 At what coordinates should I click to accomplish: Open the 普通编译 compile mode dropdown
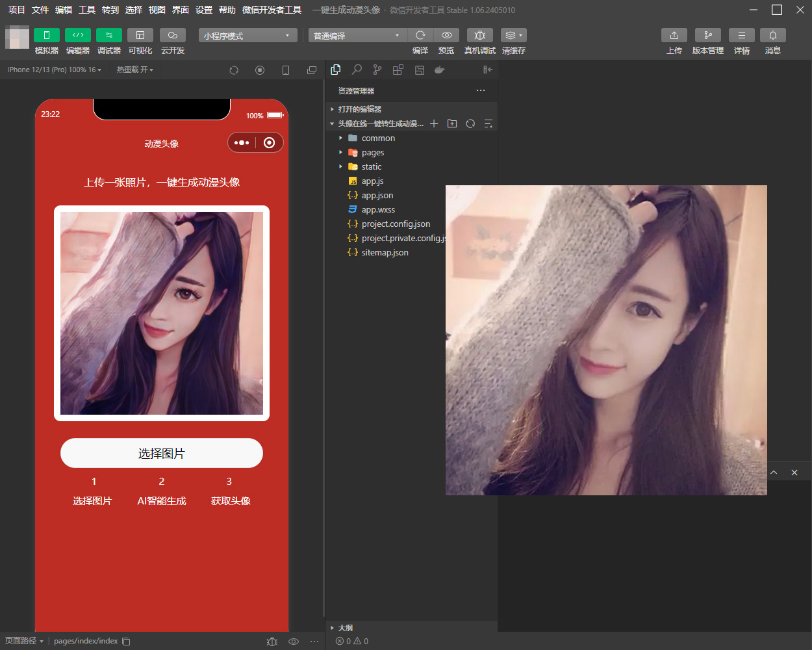tap(357, 35)
